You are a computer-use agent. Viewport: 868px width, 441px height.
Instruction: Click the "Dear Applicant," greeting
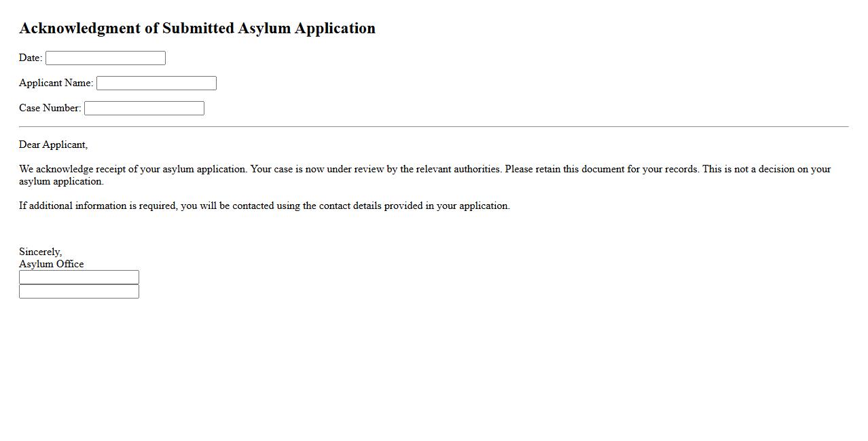point(53,145)
